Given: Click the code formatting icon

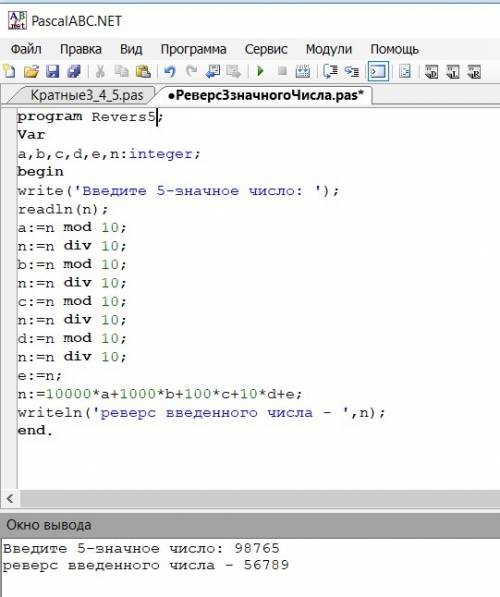Looking at the screenshot, I should tap(405, 72).
